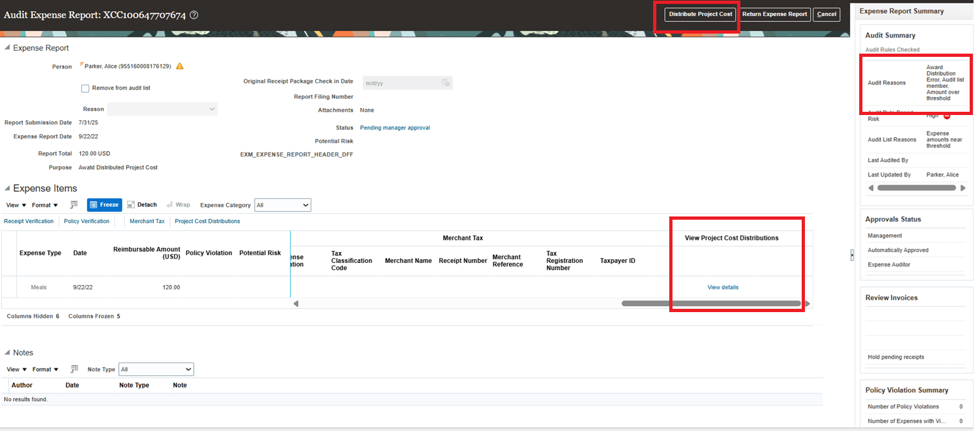Click the warning icon next to Parker, Alice
Image resolution: width=980 pixels, height=431 pixels.
[180, 65]
